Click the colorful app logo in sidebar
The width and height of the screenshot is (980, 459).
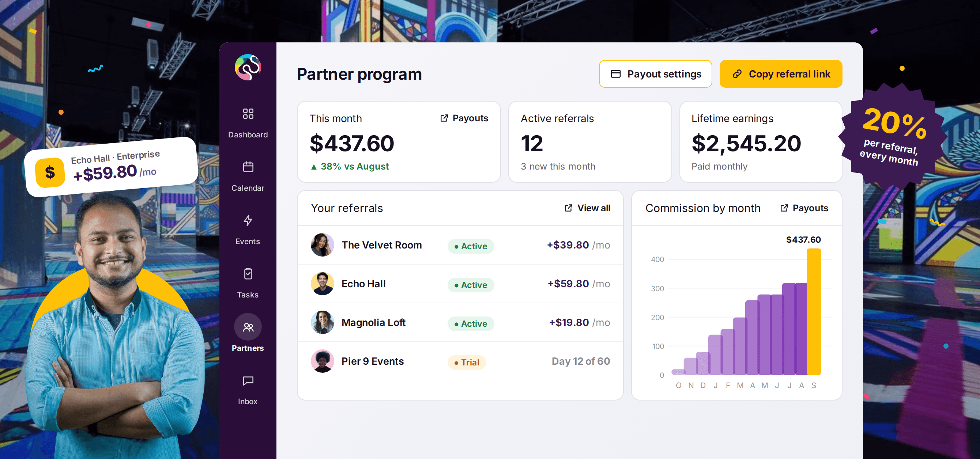point(248,67)
